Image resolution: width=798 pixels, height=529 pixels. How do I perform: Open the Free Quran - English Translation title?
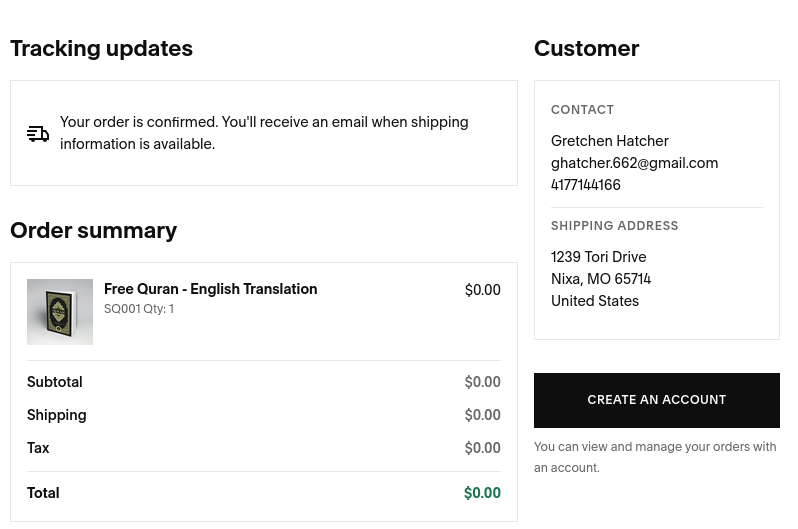click(x=210, y=289)
